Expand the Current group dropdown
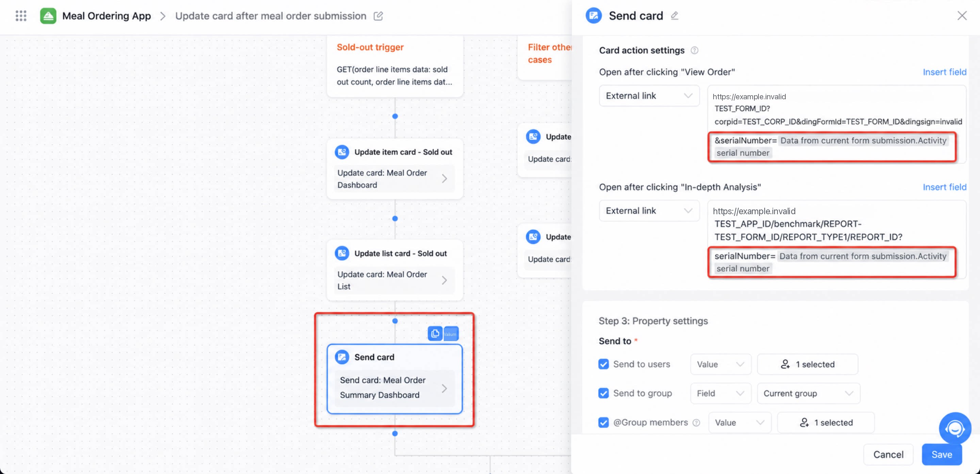Screen dimensions: 980x474 tap(808, 393)
